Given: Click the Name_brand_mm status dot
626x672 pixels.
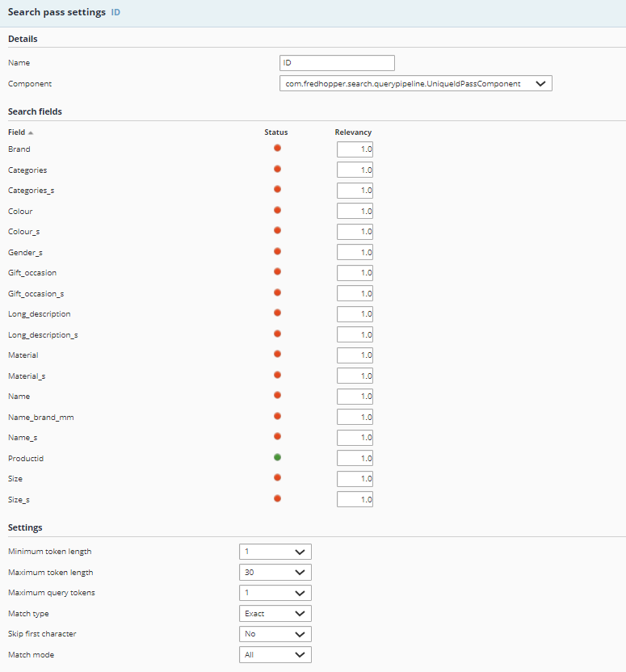Looking at the screenshot, I should coord(277,416).
